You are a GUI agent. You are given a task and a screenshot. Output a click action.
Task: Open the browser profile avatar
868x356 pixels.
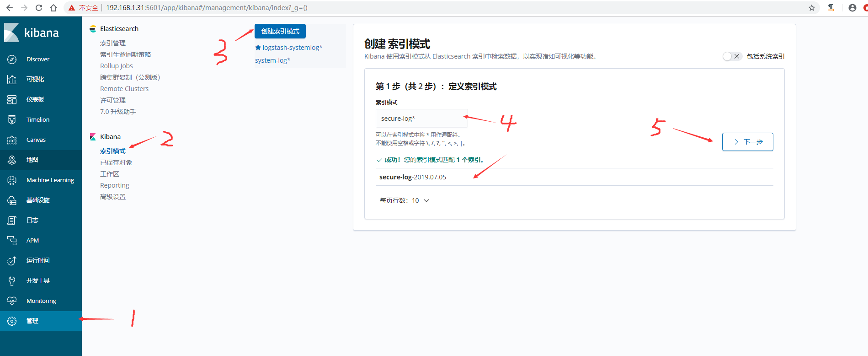click(852, 8)
